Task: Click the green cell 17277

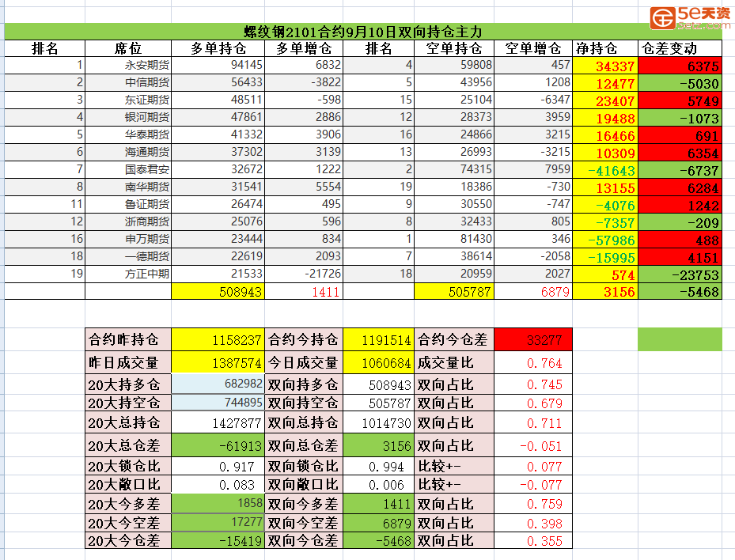Action: [x=218, y=522]
